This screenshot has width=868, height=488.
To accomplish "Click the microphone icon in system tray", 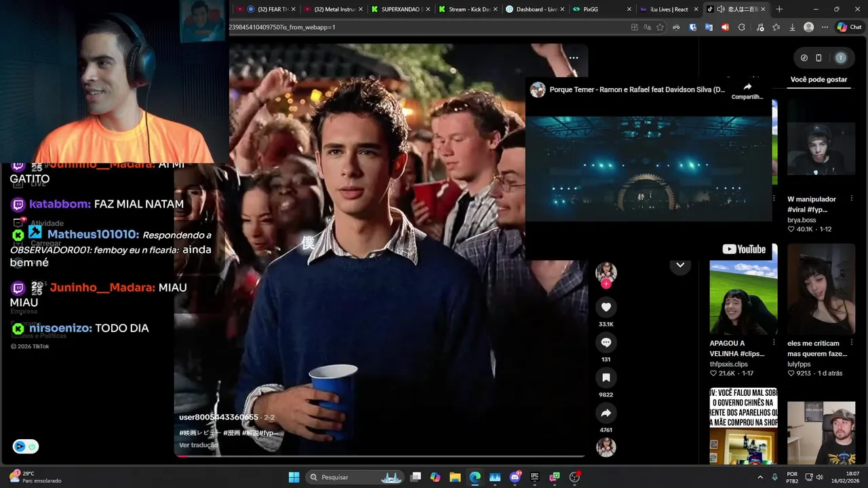I will (x=775, y=477).
